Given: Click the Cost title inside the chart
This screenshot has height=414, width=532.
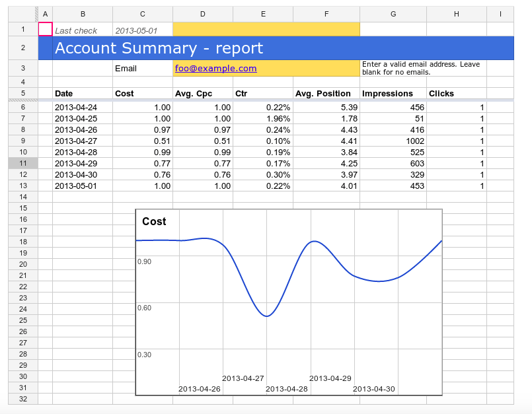Looking at the screenshot, I should (x=154, y=221).
